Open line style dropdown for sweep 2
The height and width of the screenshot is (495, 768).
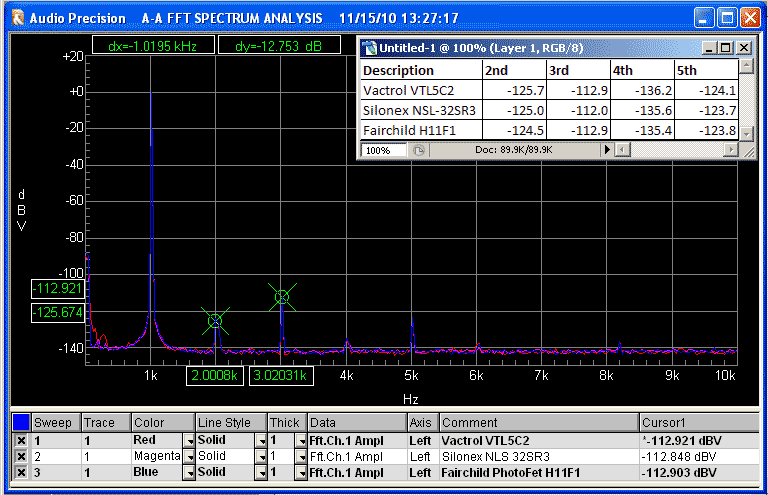pyautogui.click(x=262, y=457)
